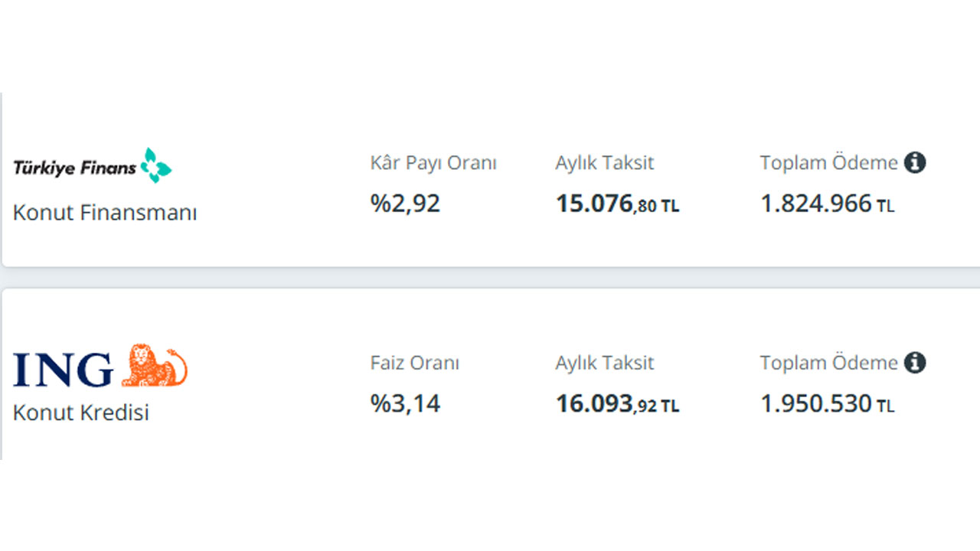Viewport: 980px width, 551px height.
Task: Click the 15.076,80 TL monthly installment
Action: point(617,204)
